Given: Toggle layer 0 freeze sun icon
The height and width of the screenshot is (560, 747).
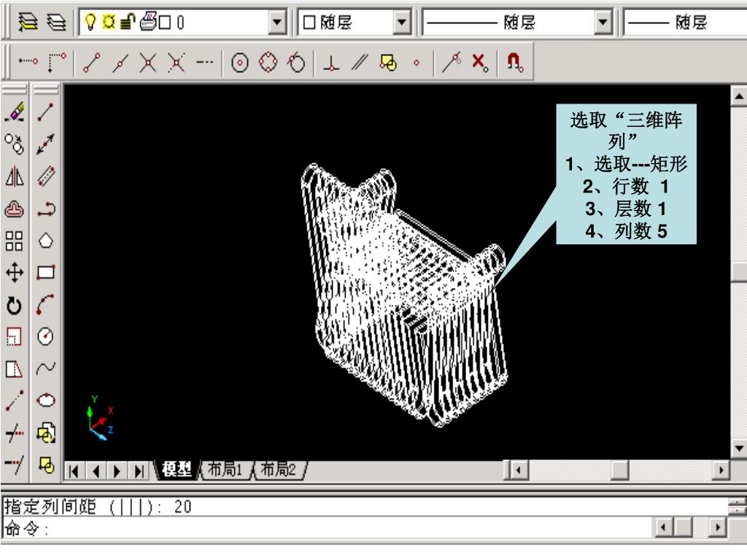Looking at the screenshot, I should 109,21.
